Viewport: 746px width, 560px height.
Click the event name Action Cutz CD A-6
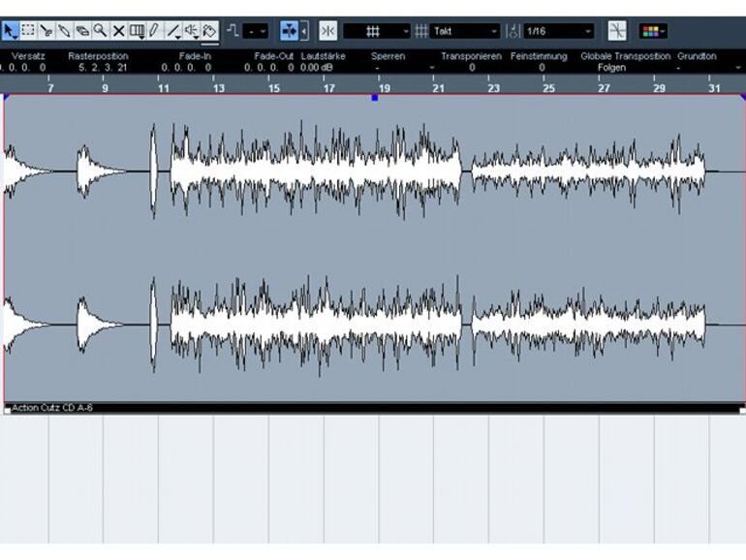click(52, 408)
